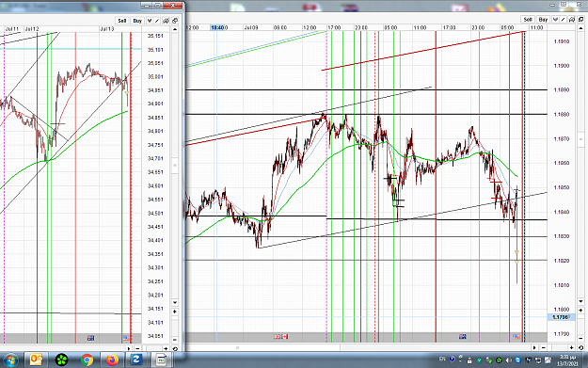The width and height of the screenshot is (588, 368).
Task: Click the Jul 13 date label on left chart
Action: click(107, 29)
